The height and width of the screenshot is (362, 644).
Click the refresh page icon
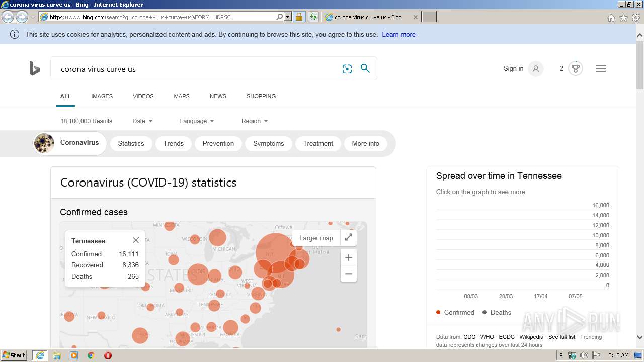pos(313,17)
